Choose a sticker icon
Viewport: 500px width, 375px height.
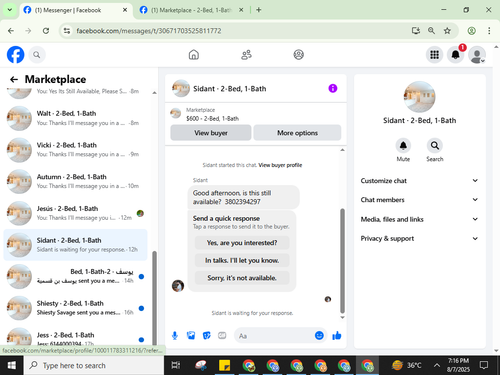coord(207,336)
